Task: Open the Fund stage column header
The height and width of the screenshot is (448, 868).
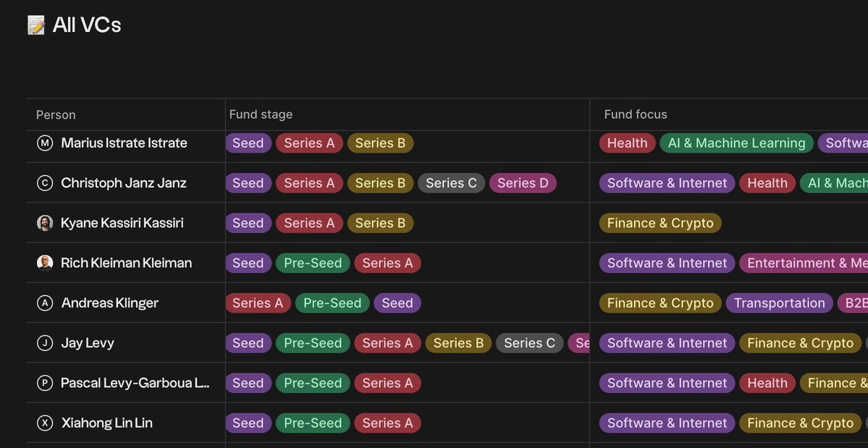Action: [261, 114]
